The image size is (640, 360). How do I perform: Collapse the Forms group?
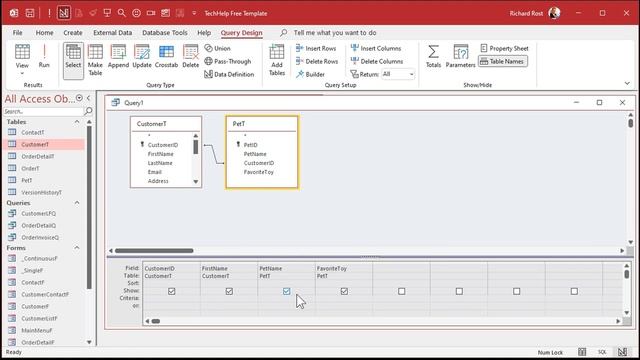pos(77,248)
